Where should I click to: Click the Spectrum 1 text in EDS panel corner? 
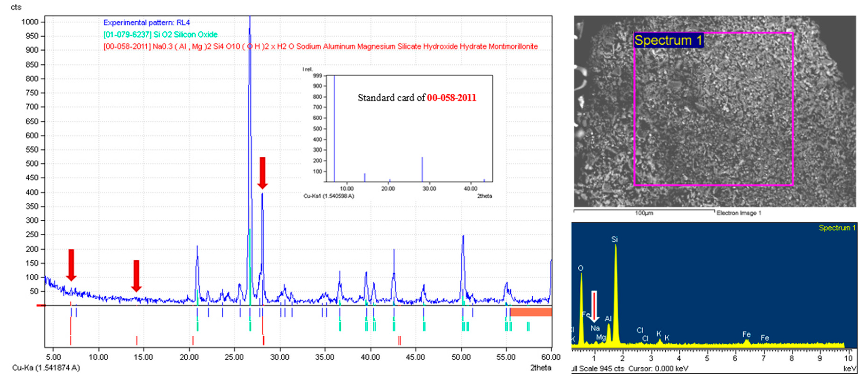coord(837,228)
